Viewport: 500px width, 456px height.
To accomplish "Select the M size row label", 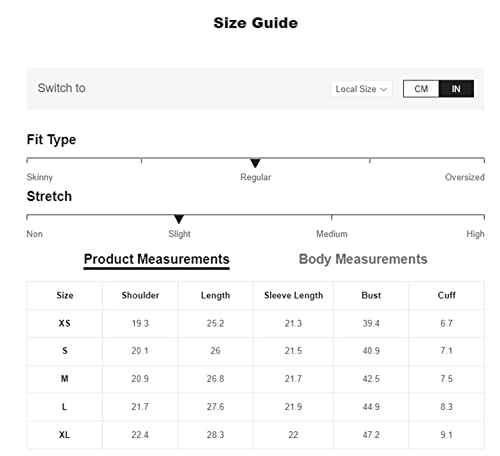I will coord(65,379).
